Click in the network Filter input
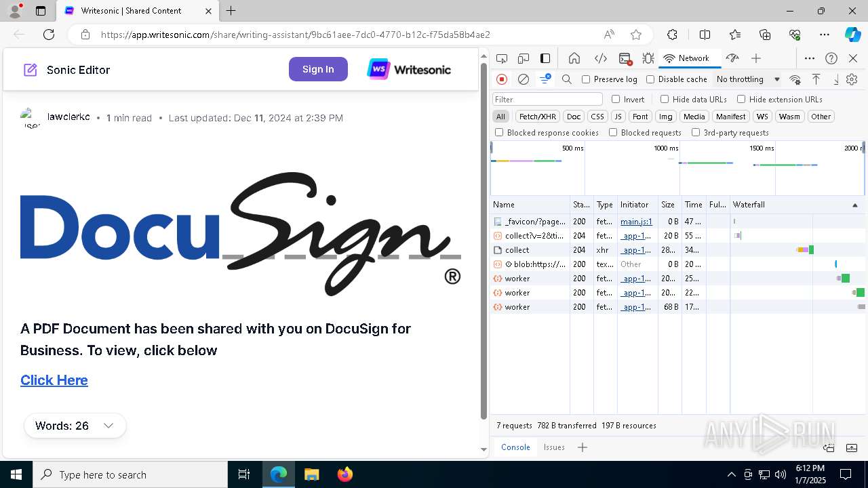This screenshot has height=488, width=868. click(x=547, y=99)
